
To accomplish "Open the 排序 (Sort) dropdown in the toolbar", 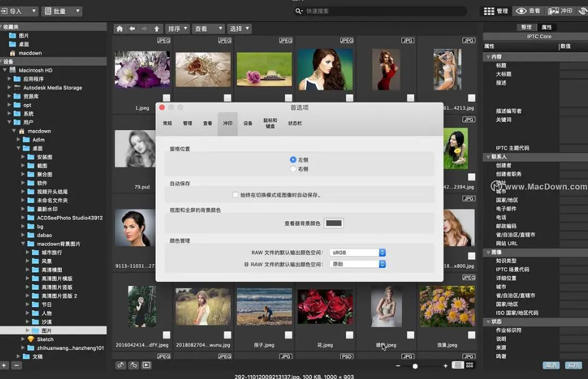I will pos(178,28).
